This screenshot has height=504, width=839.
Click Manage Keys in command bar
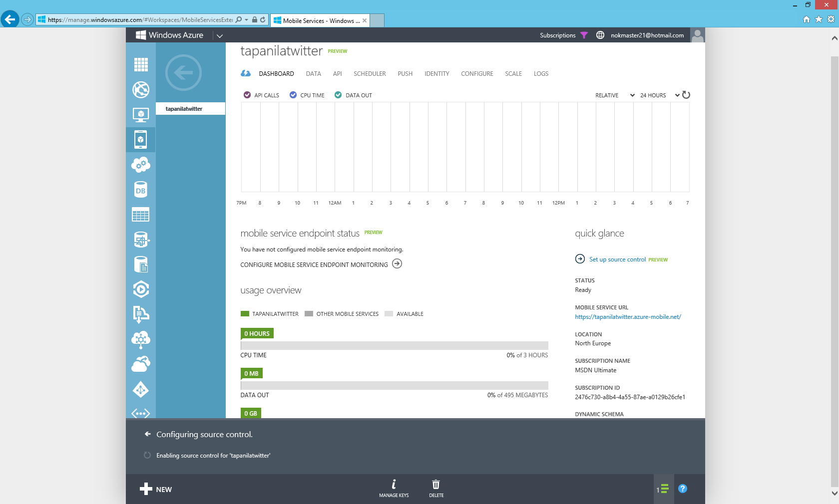(394, 489)
